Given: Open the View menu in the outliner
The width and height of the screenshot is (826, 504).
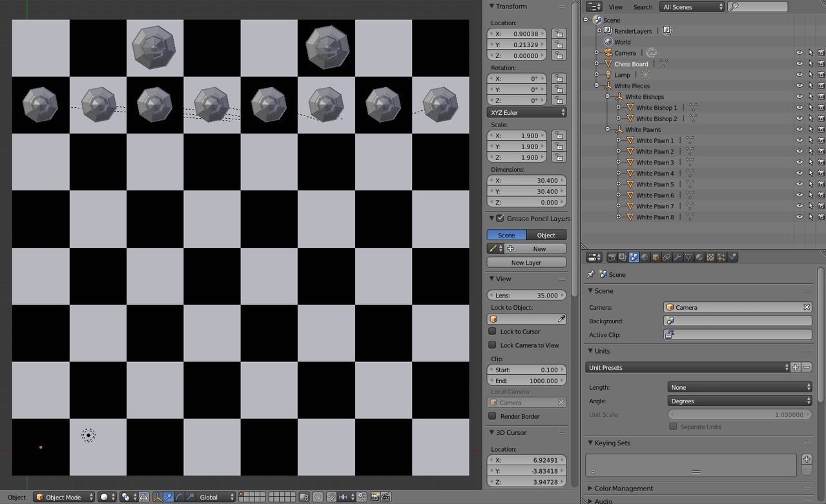Looking at the screenshot, I should 615,7.
